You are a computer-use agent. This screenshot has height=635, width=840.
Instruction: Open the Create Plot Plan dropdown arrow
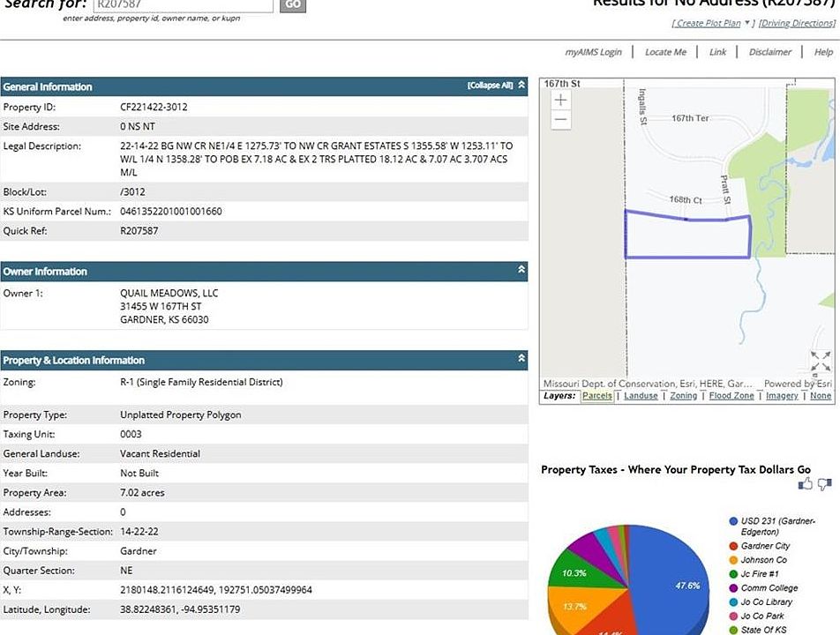click(746, 23)
